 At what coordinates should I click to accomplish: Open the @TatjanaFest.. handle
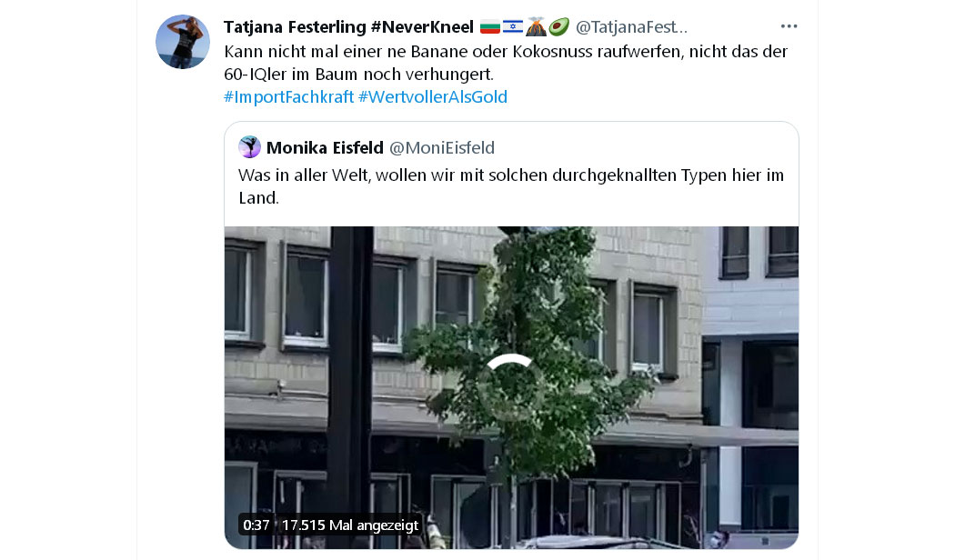pyautogui.click(x=631, y=26)
